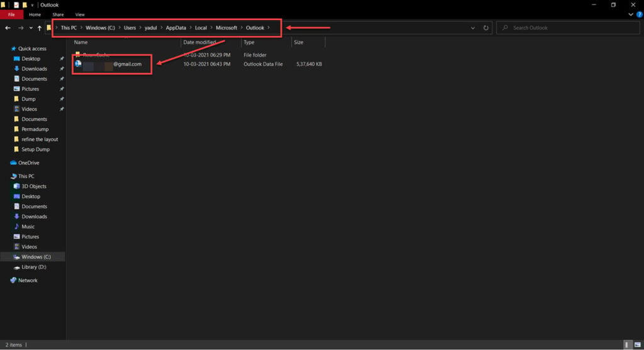Open Documents under This PC
Screen dimensions: 644x350
34,206
